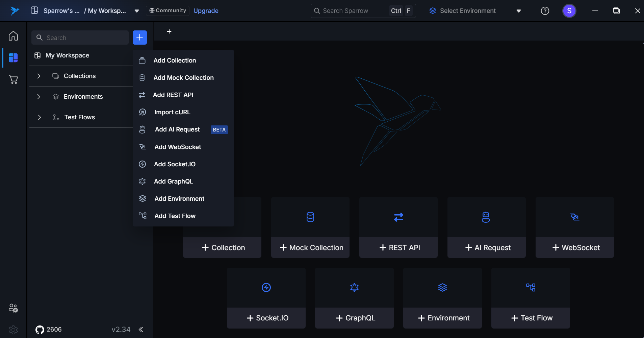Expand the Environments tree section
Viewport: 644px width, 338px height.
click(x=39, y=97)
